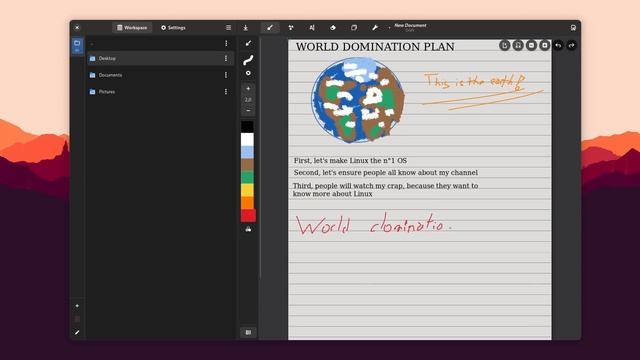Redo the last action
Image resolution: width=640 pixels, height=360 pixels.
coord(571,45)
